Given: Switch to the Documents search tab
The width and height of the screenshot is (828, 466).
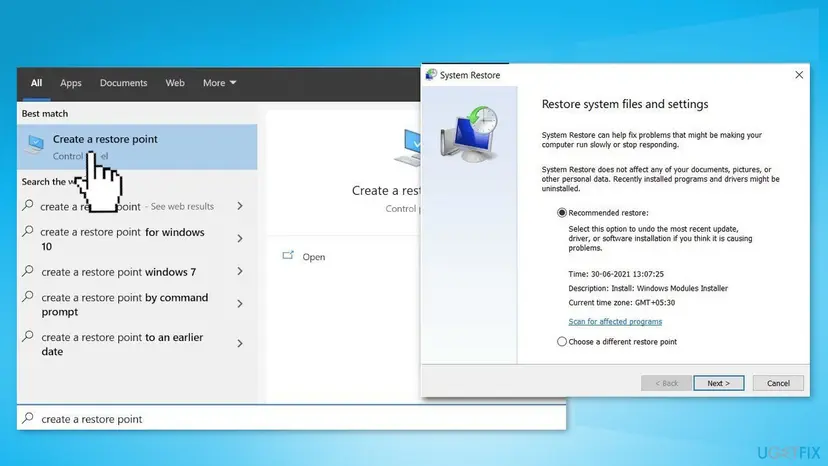Looking at the screenshot, I should point(124,83).
